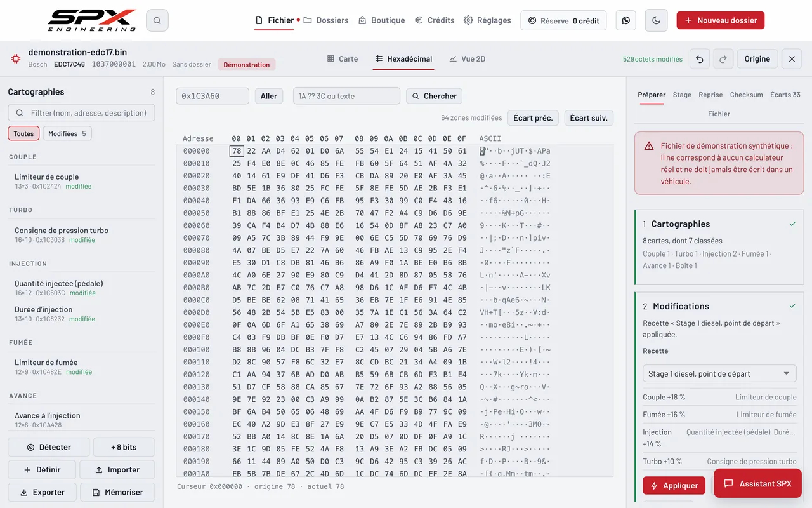Select the Limiteur de couple map
The image size is (812, 508).
[81, 181]
